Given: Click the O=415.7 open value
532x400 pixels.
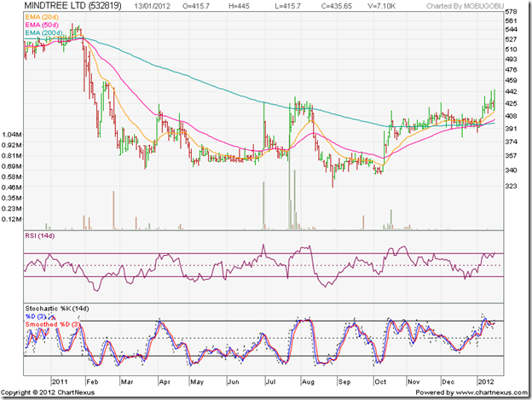Looking at the screenshot, I should tap(196, 6).
